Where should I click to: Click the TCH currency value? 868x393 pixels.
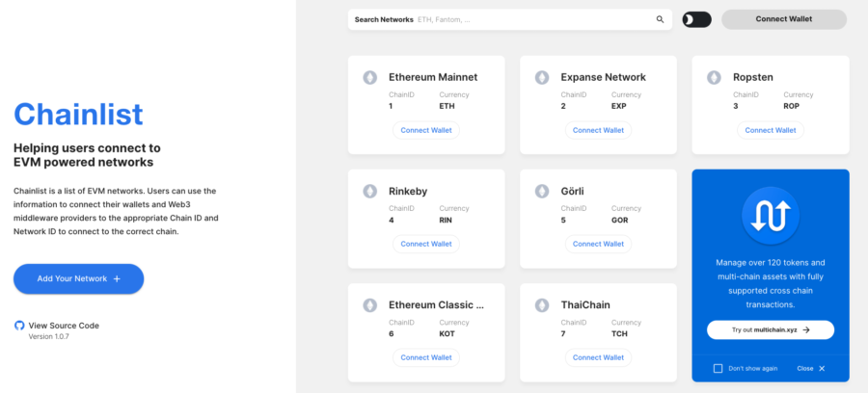coord(619,334)
